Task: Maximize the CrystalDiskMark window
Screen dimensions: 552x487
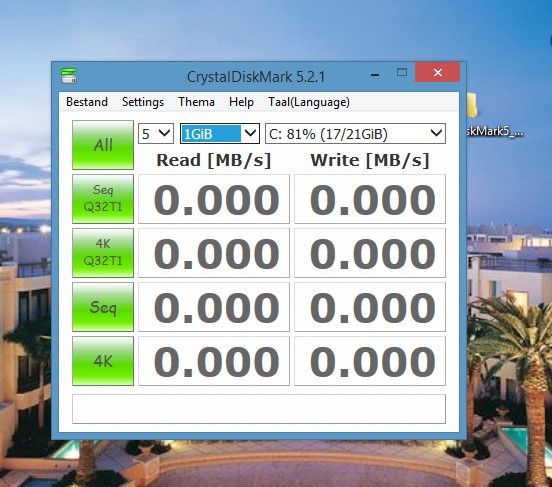Action: pos(402,73)
